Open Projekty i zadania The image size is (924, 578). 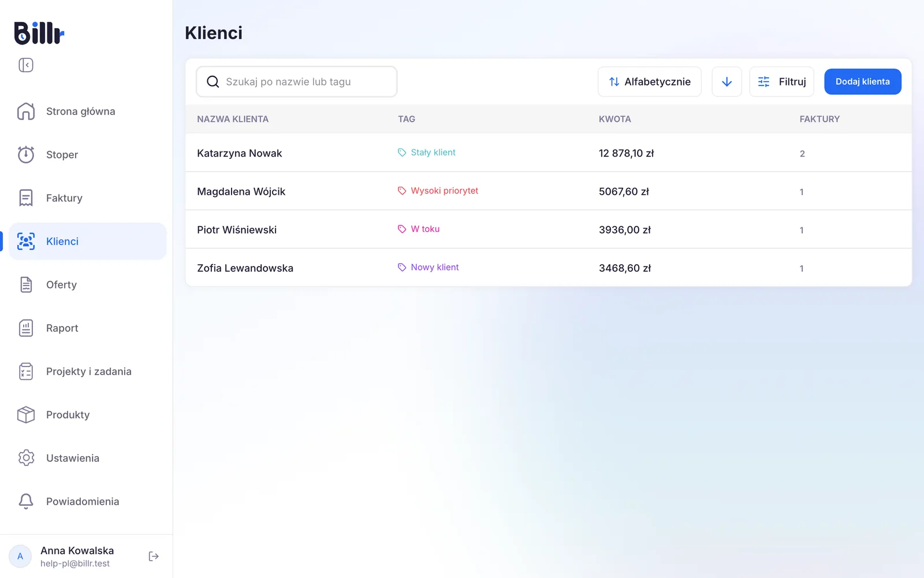(88, 371)
